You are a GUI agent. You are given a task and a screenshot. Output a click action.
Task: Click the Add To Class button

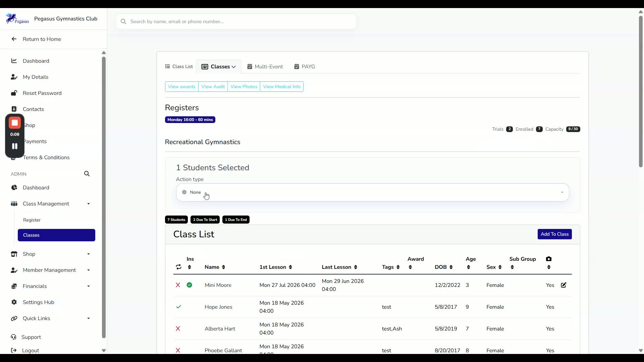(x=554, y=234)
